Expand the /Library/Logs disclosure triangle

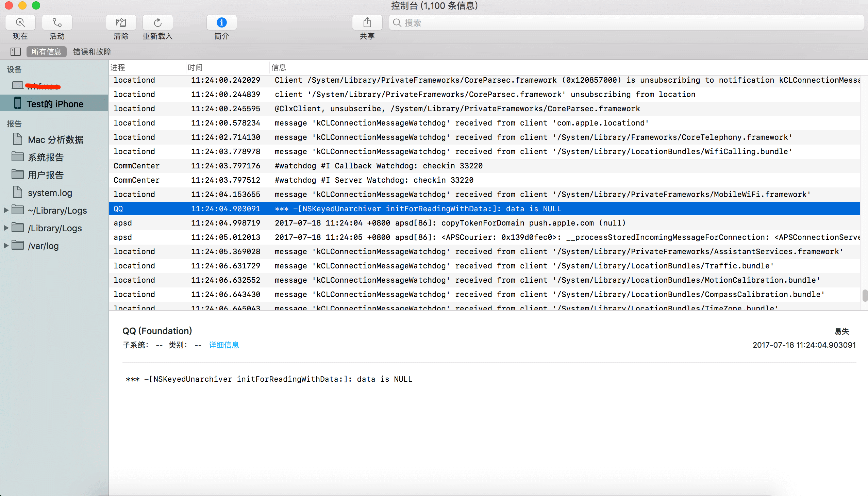6,228
